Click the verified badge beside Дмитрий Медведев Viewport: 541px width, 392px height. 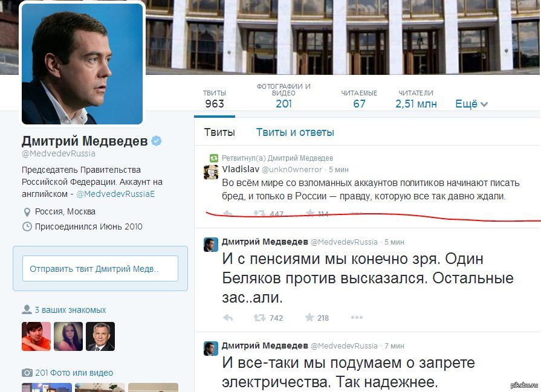pos(157,141)
